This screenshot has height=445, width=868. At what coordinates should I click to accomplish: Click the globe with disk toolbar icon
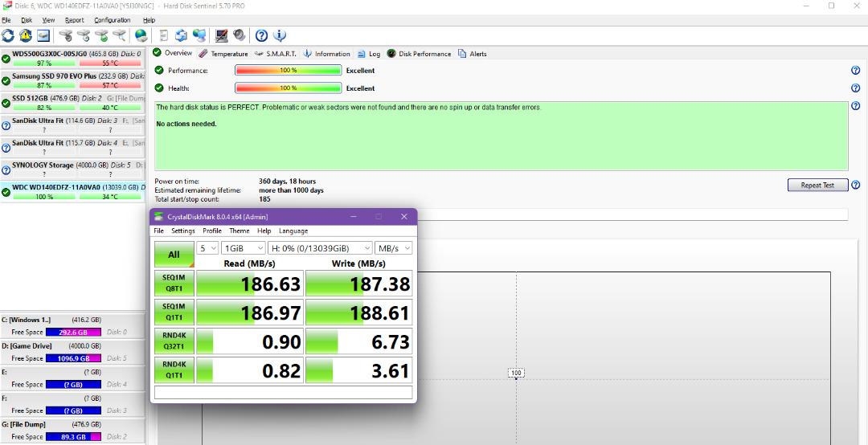pos(141,36)
